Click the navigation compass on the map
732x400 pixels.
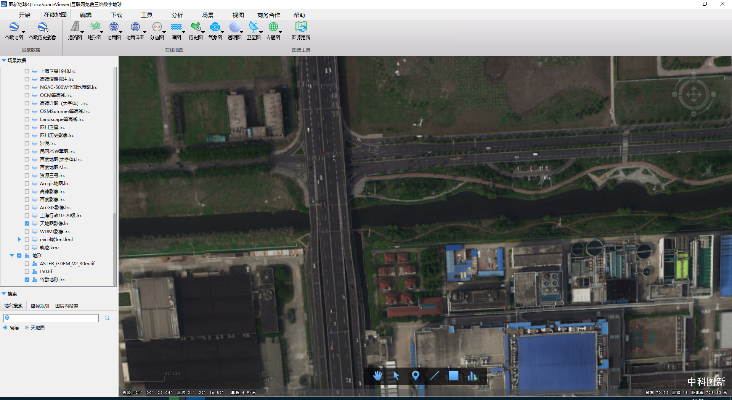point(692,96)
